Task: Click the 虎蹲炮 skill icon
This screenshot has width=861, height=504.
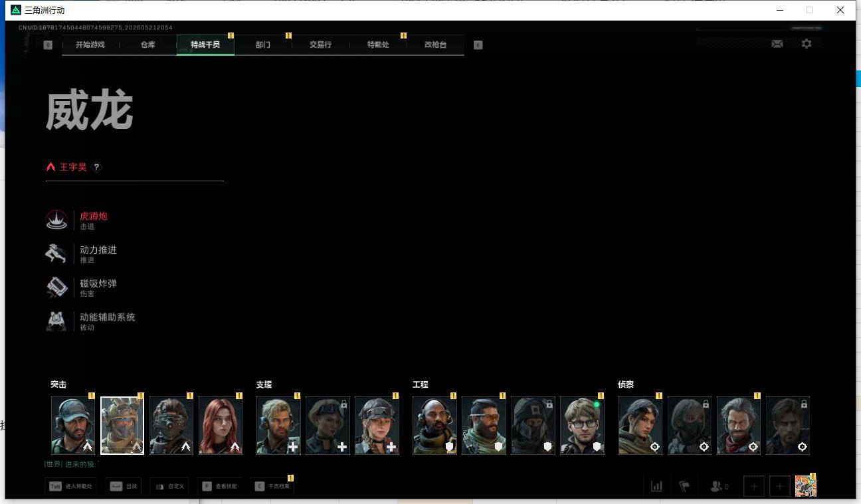Action: [56, 220]
